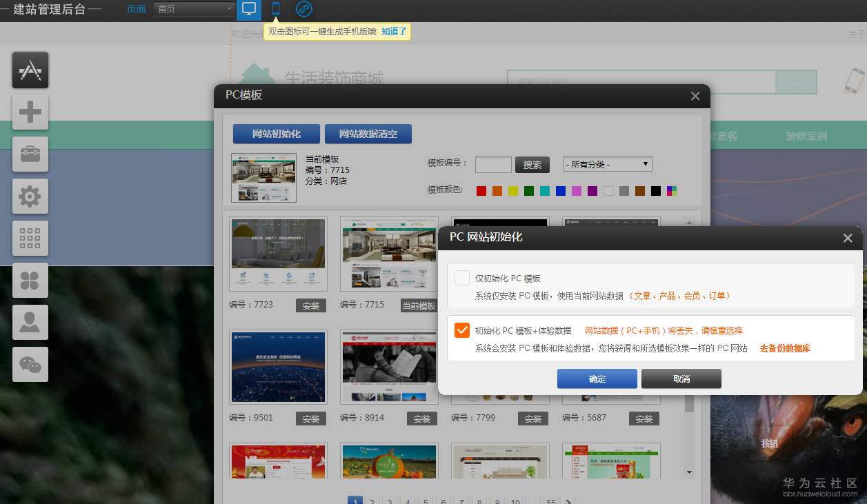Screen dimensions: 867x504
Task: Pick the red template color swatch
Action: coord(481,191)
